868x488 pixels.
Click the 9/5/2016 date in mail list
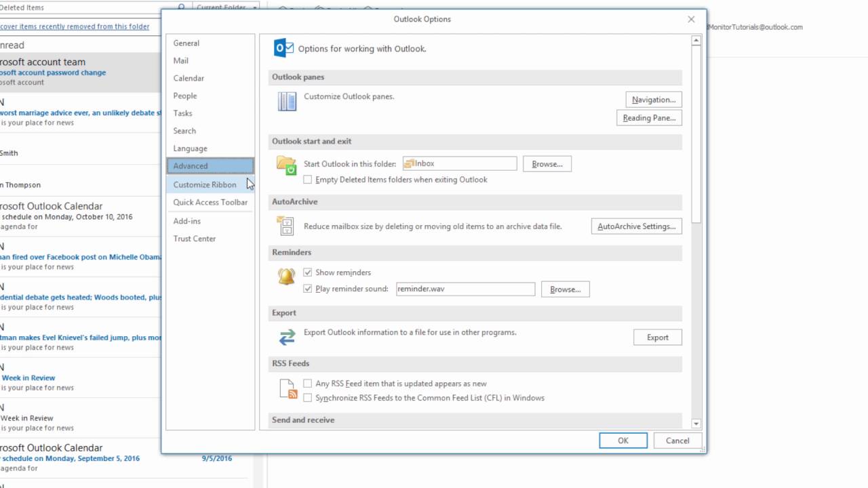click(x=217, y=458)
